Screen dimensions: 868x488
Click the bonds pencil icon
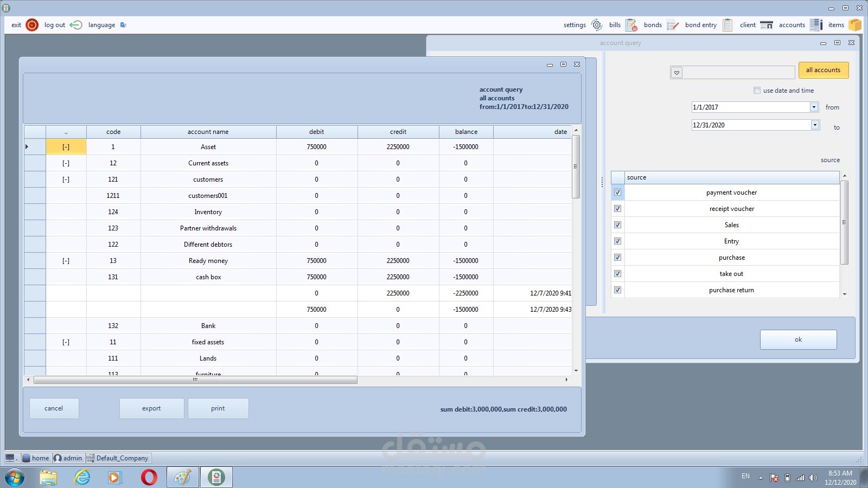coord(673,25)
